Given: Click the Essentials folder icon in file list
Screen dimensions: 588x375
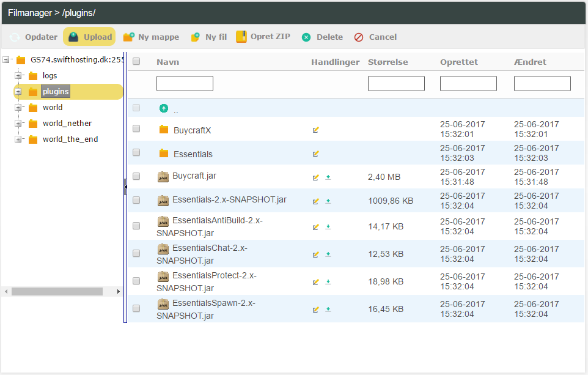Looking at the screenshot, I should click(x=163, y=153).
